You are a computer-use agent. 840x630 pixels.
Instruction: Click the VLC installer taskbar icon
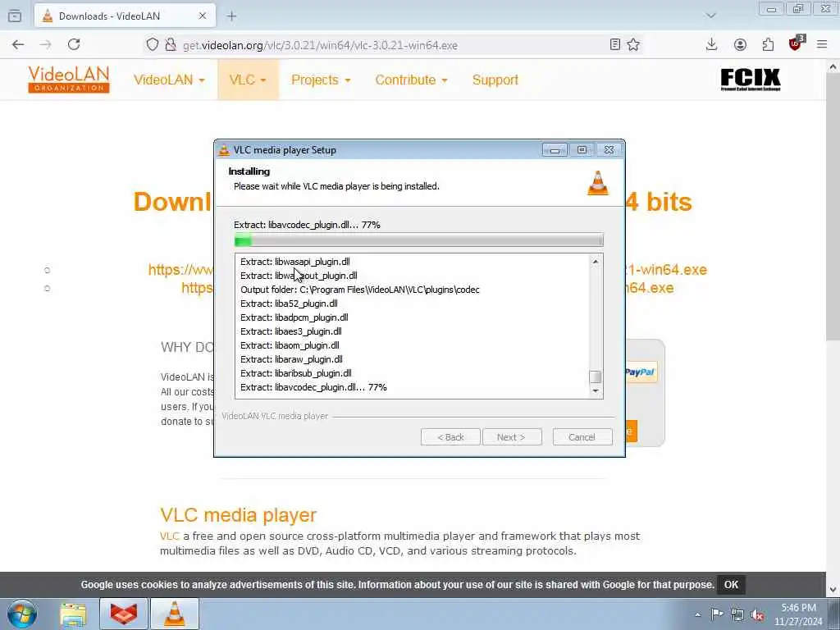click(175, 614)
